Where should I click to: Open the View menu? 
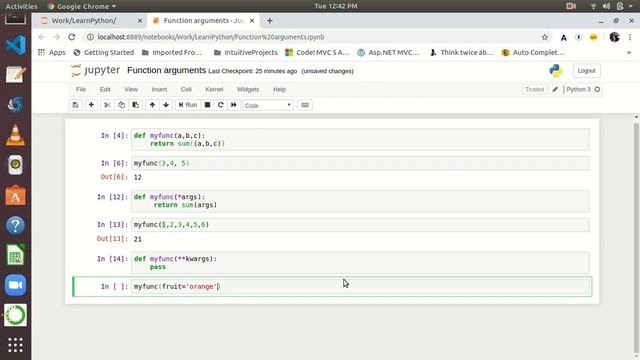131,89
